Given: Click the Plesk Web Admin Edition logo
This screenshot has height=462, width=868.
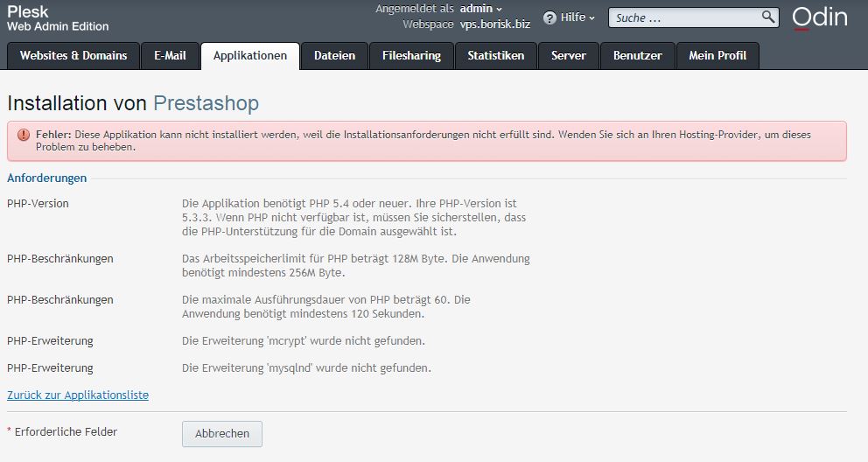Looking at the screenshot, I should [58, 18].
